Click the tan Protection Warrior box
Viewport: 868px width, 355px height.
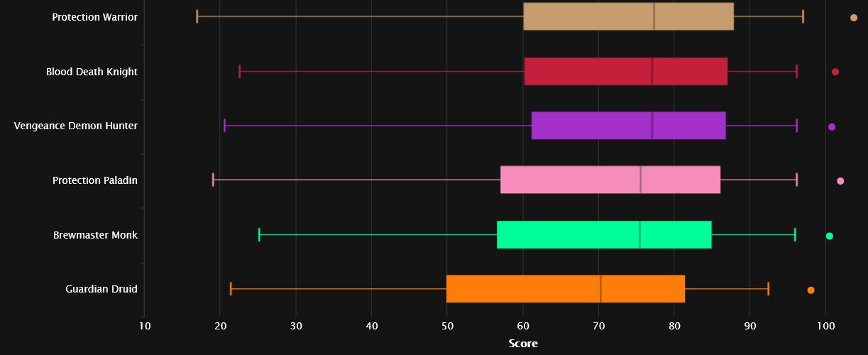tap(628, 17)
